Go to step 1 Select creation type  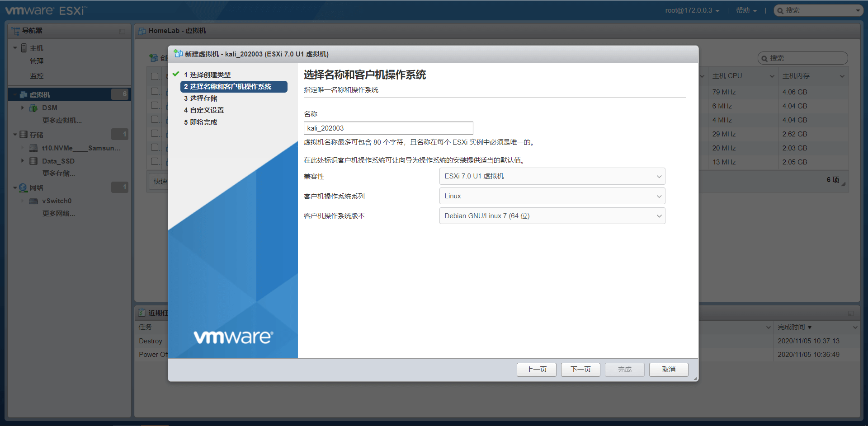tap(207, 75)
